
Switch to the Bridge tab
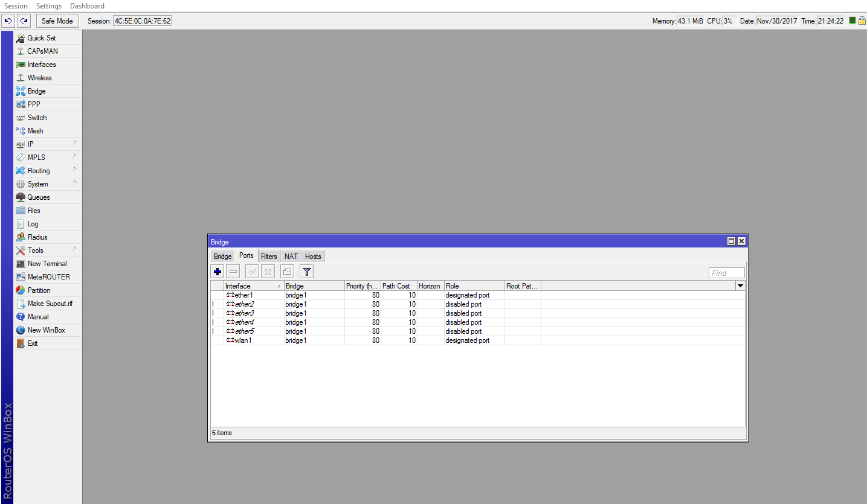tap(222, 257)
